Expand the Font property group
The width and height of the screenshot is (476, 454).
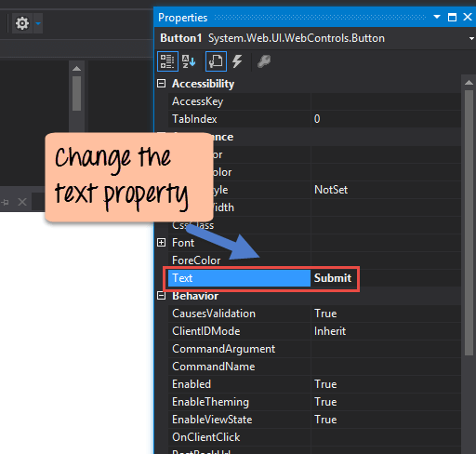161,243
